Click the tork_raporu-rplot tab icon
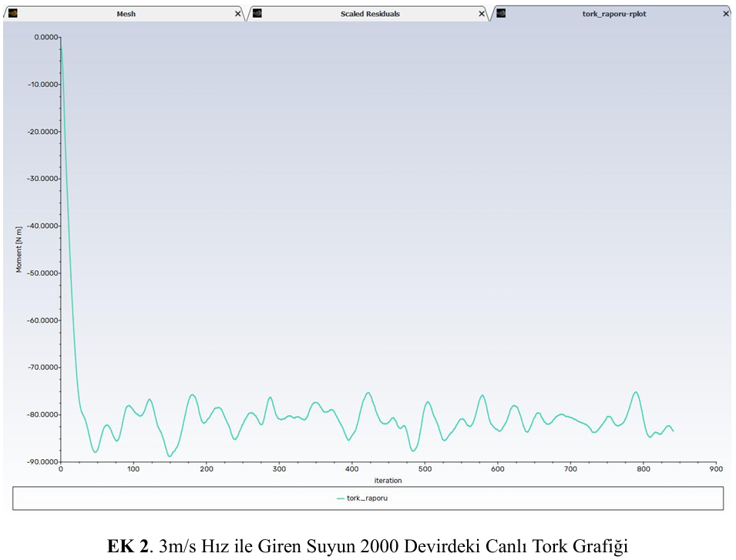736x560 pixels. (x=501, y=13)
